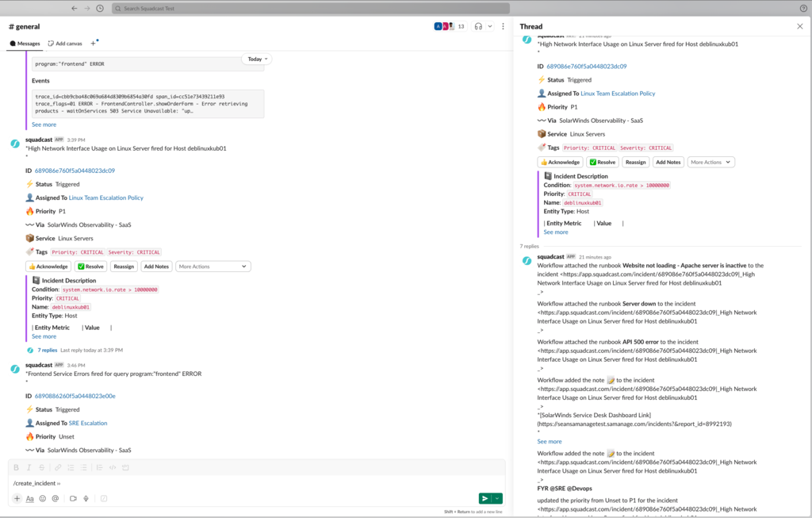The image size is (812, 518).
Task: Open More Actions dropdown in the channel message
Action: (213, 267)
